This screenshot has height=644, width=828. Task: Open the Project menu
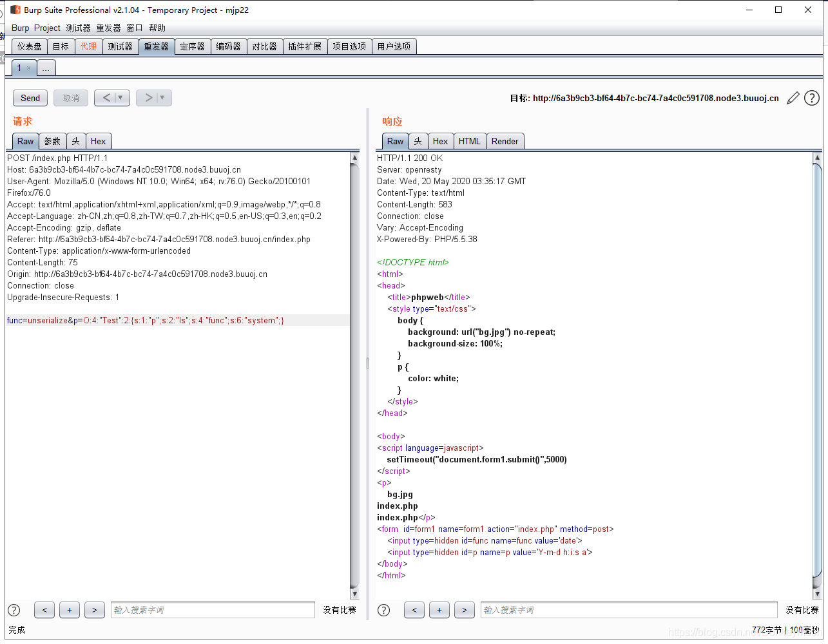(x=47, y=28)
